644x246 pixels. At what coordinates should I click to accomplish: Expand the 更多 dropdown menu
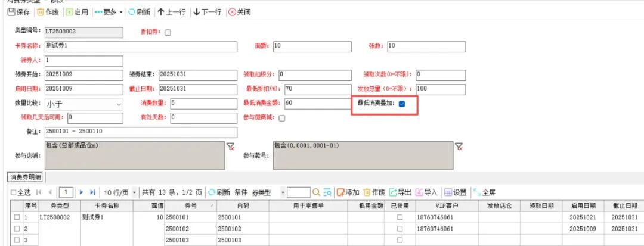point(109,13)
